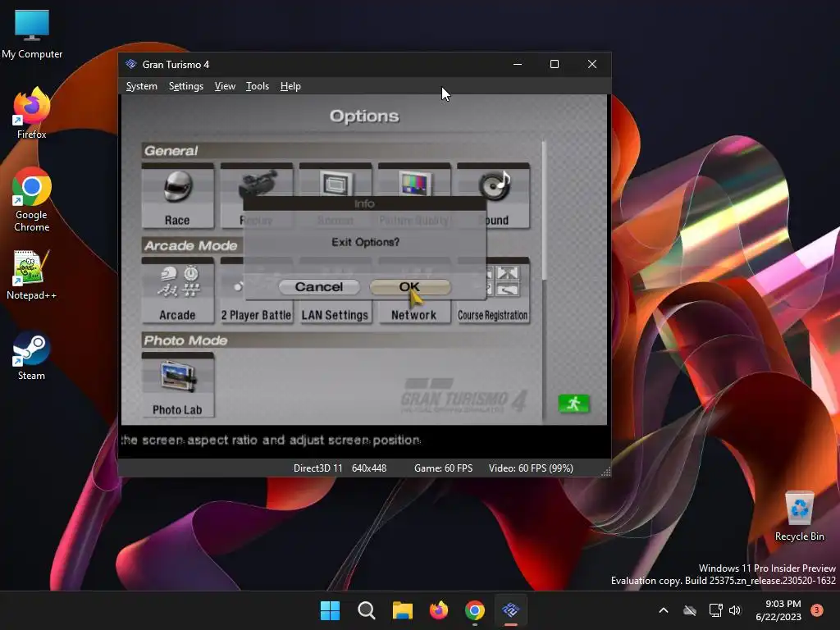This screenshot has width=840, height=630.
Task: Open the Arcade mode settings
Action: click(177, 291)
